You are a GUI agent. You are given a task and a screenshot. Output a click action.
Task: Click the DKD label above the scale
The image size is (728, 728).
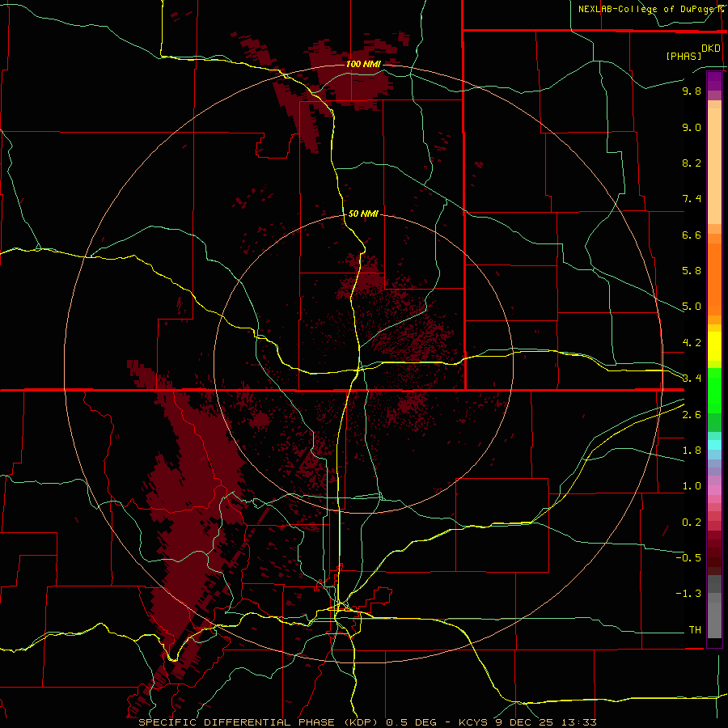tap(710, 49)
